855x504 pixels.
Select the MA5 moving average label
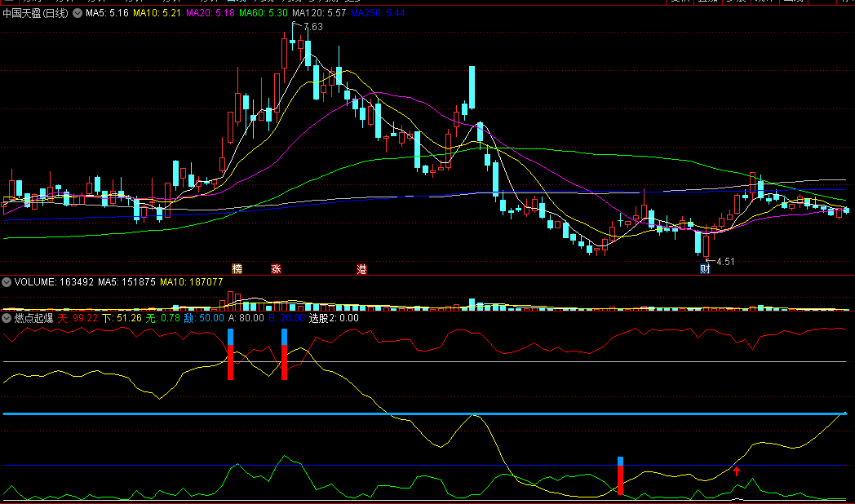tap(107, 13)
